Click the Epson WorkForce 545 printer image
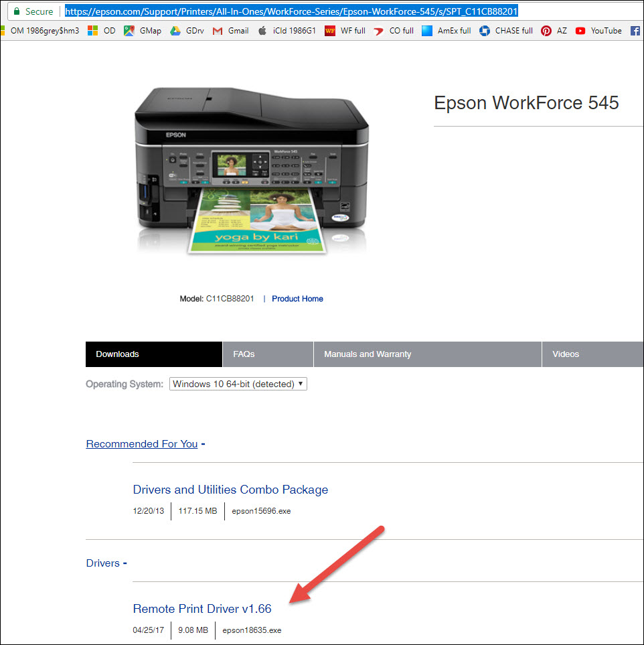Screen dimensions: 644x645 tap(251, 170)
